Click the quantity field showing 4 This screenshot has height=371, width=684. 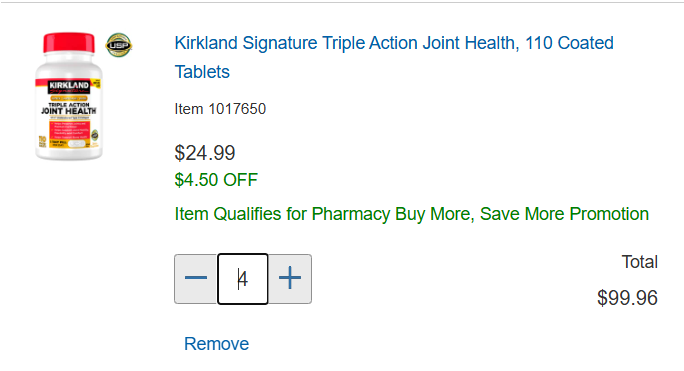point(243,278)
